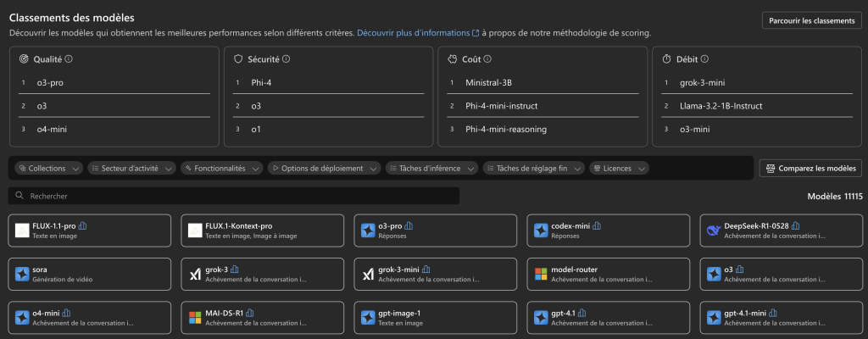Click the info icon next to Sécurité
The height and width of the screenshot is (339, 868).
point(287,58)
